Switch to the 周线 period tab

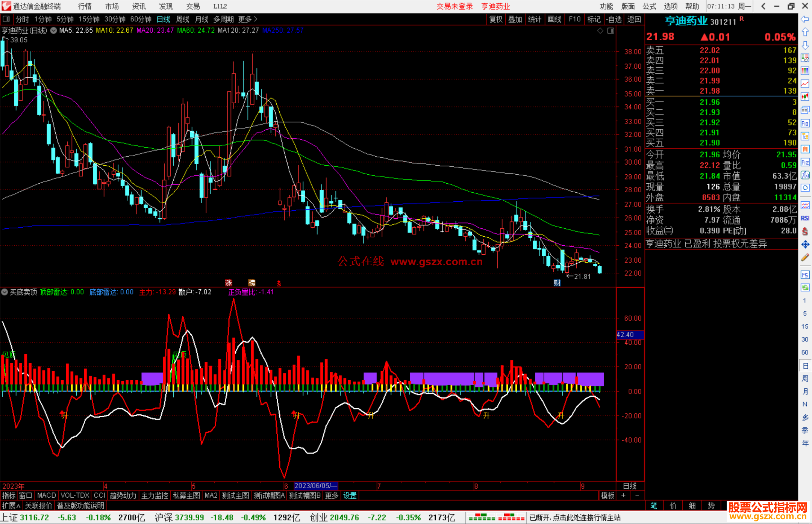point(182,19)
